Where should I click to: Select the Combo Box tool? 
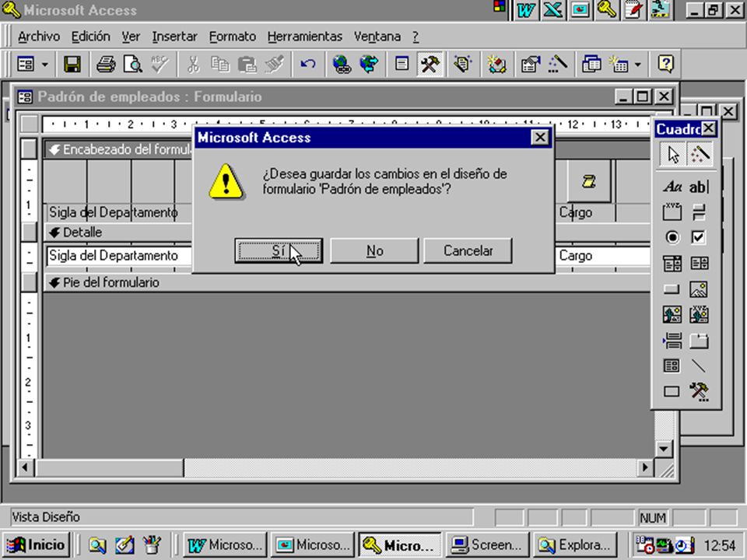(x=672, y=264)
